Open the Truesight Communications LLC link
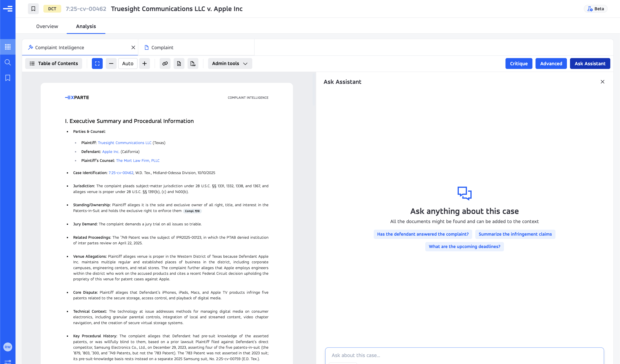 pos(125,143)
